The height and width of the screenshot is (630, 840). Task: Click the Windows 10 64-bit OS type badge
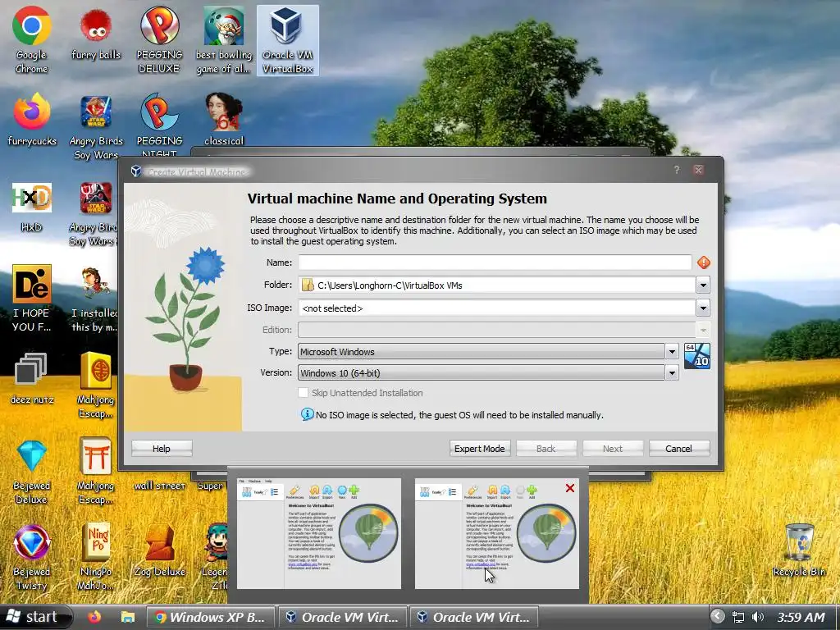coord(697,356)
